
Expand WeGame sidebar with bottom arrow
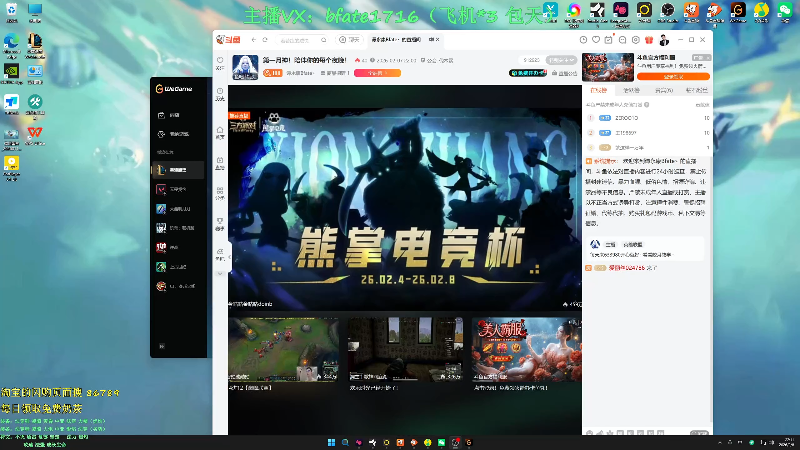pos(162,346)
